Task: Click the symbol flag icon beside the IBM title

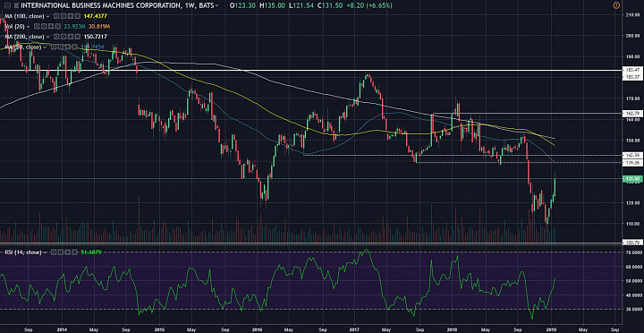Action: (x=16, y=5)
